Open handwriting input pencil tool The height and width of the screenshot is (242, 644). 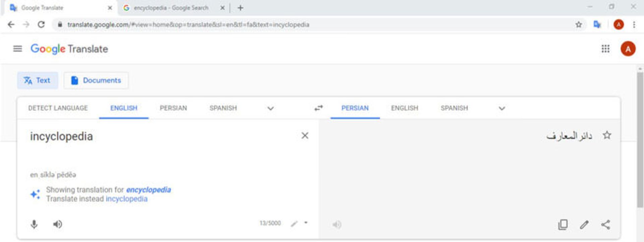click(294, 224)
